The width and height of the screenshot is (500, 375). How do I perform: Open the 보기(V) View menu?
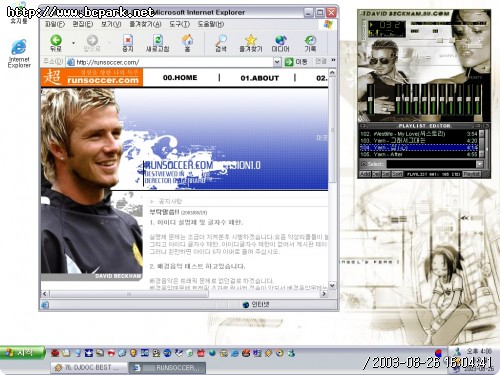point(111,24)
